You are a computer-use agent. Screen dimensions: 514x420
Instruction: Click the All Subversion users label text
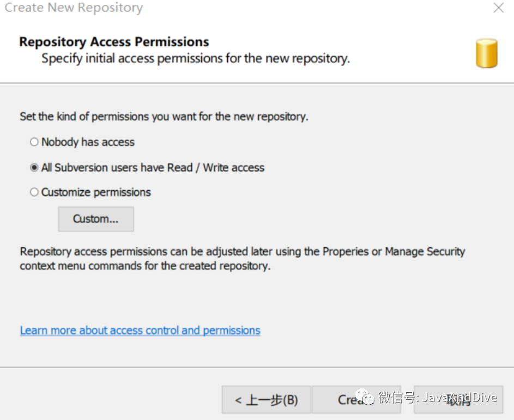tap(153, 168)
